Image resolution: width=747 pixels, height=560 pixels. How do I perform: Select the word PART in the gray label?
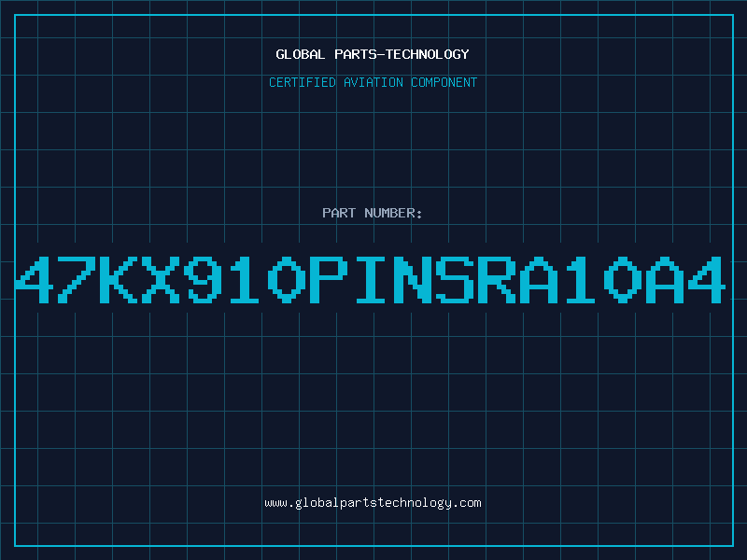pyautogui.click(x=339, y=213)
